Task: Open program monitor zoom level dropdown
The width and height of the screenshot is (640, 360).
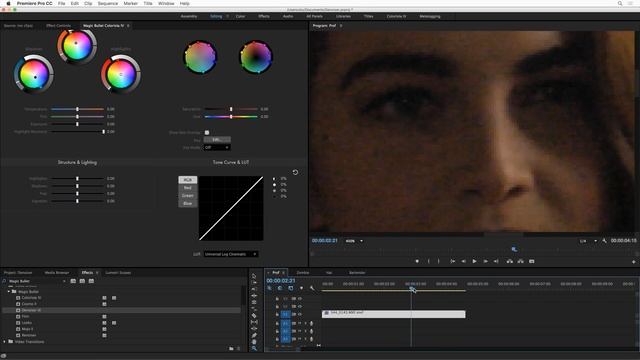Action: coord(354,241)
